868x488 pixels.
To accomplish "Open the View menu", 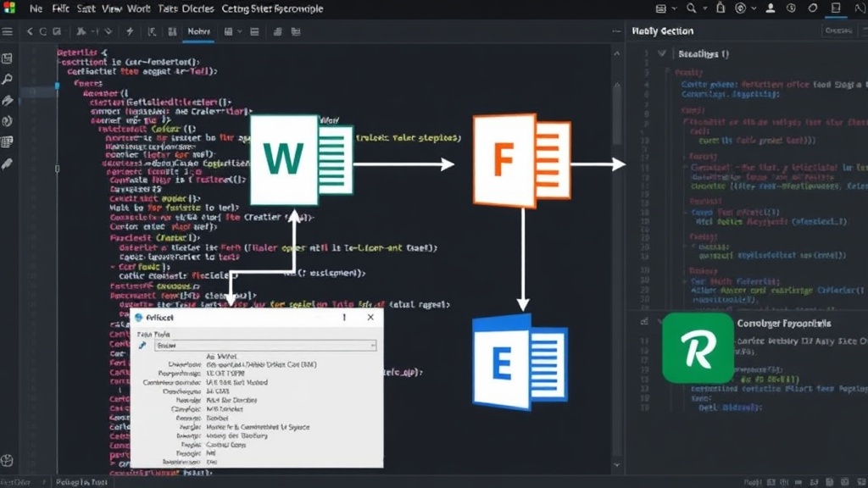I will coord(111,8).
